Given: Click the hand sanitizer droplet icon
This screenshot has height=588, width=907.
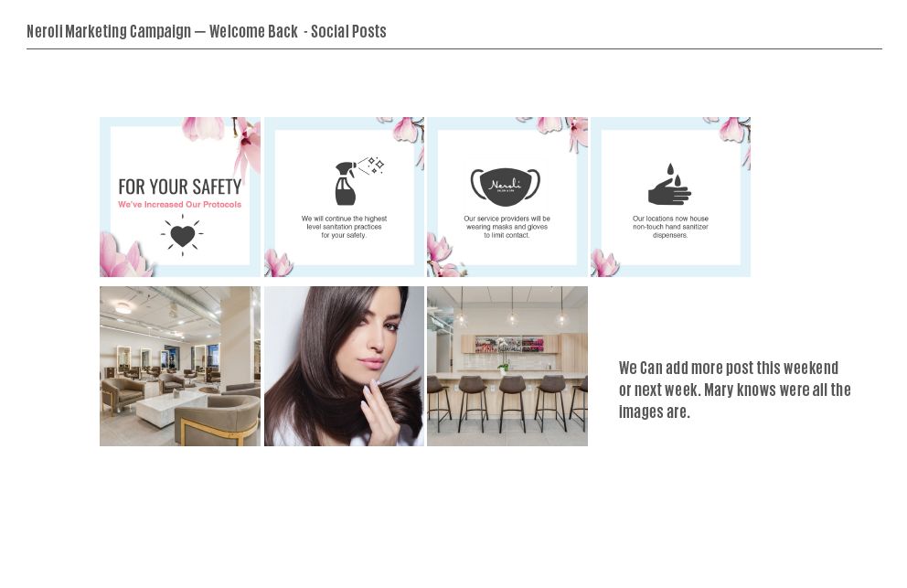Looking at the screenshot, I should pos(670,184).
